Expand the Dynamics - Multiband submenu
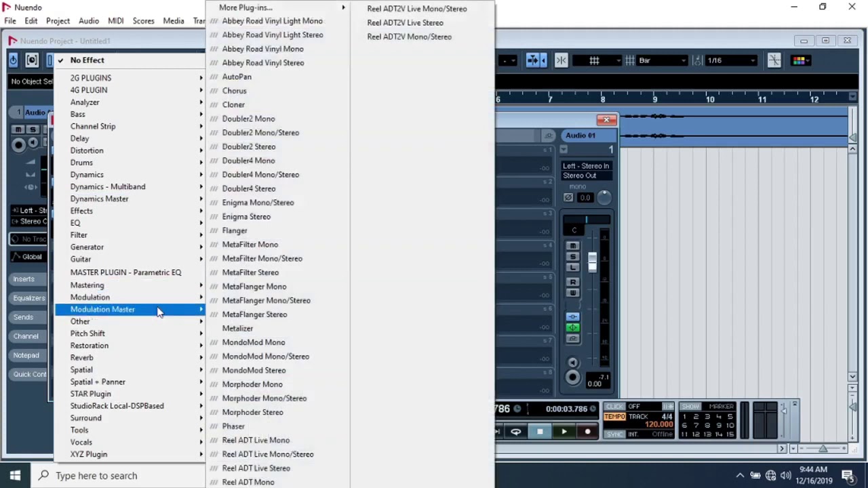 131,186
